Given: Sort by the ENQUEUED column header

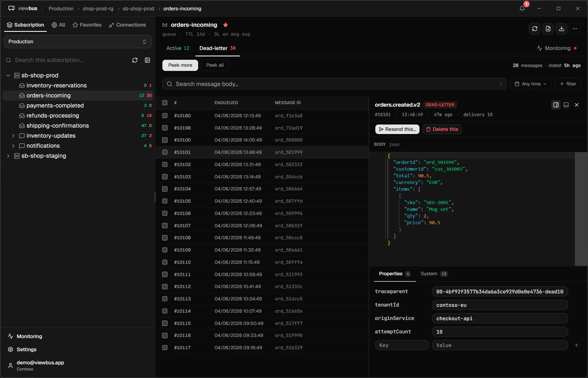Looking at the screenshot, I should (226, 103).
